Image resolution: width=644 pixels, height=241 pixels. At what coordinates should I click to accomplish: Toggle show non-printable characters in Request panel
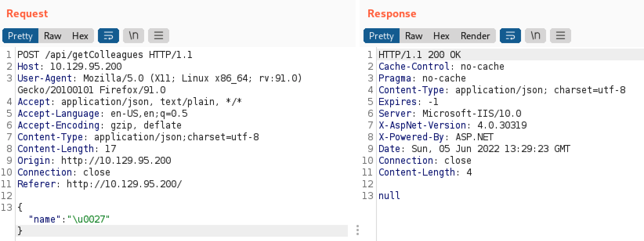(134, 36)
